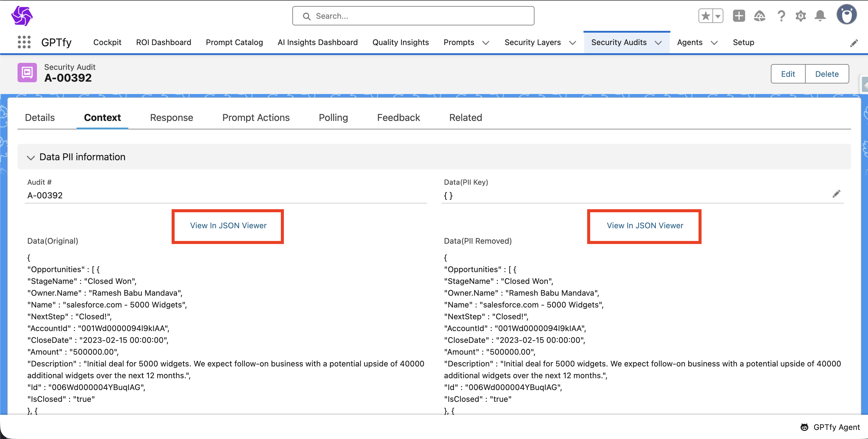View Data(Original) in JSON Viewer link
The width and height of the screenshot is (868, 439).
tap(228, 226)
